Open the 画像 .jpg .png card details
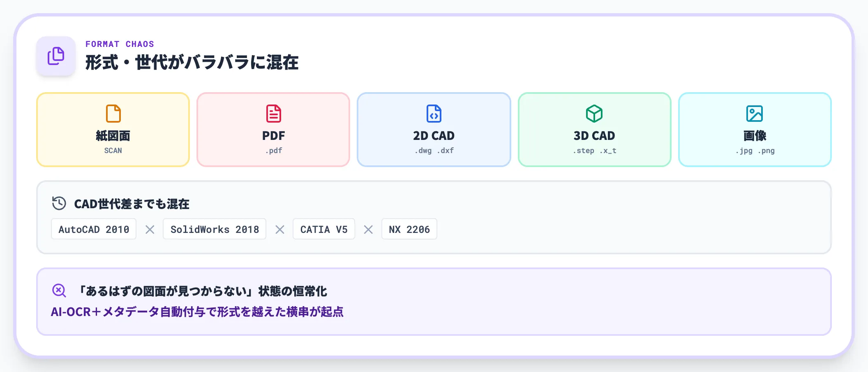 (755, 130)
